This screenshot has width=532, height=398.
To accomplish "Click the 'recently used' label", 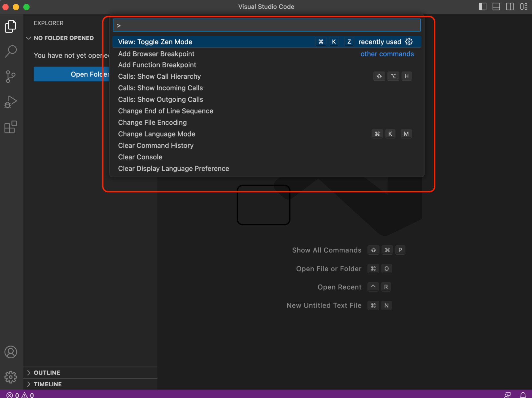I will coord(380,42).
